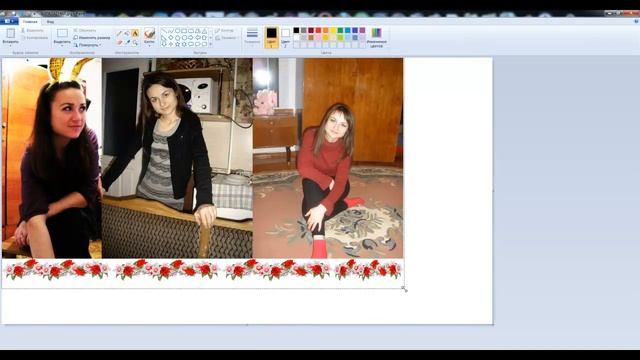Select the Magnifier tool

click(x=135, y=43)
